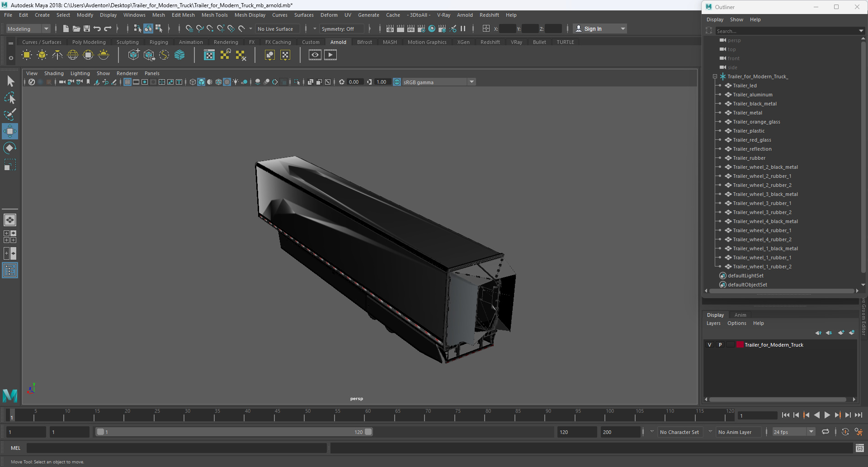
Task: Activate the Scale tool
Action: tap(10, 165)
